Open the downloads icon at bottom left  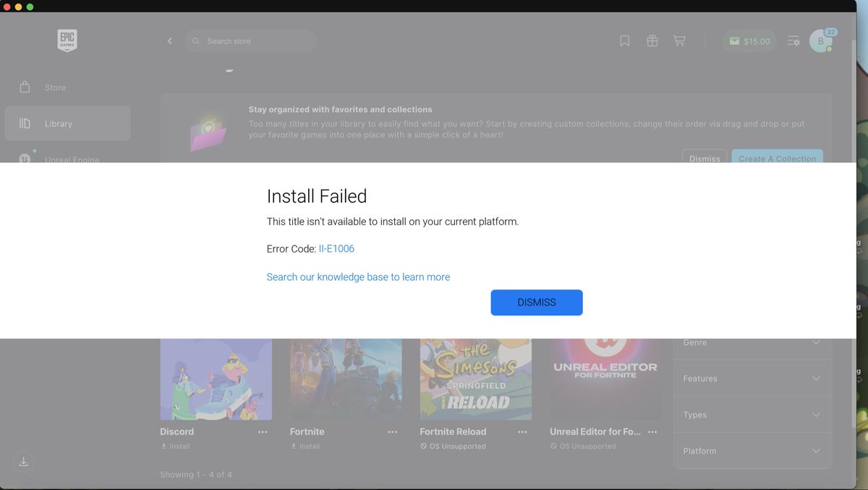(x=23, y=461)
